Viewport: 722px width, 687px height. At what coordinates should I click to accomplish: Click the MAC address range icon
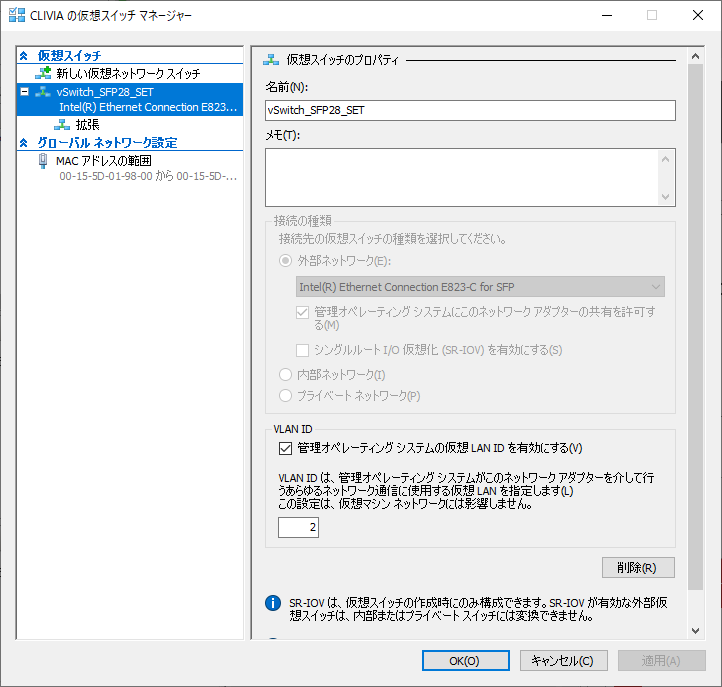tap(43, 161)
